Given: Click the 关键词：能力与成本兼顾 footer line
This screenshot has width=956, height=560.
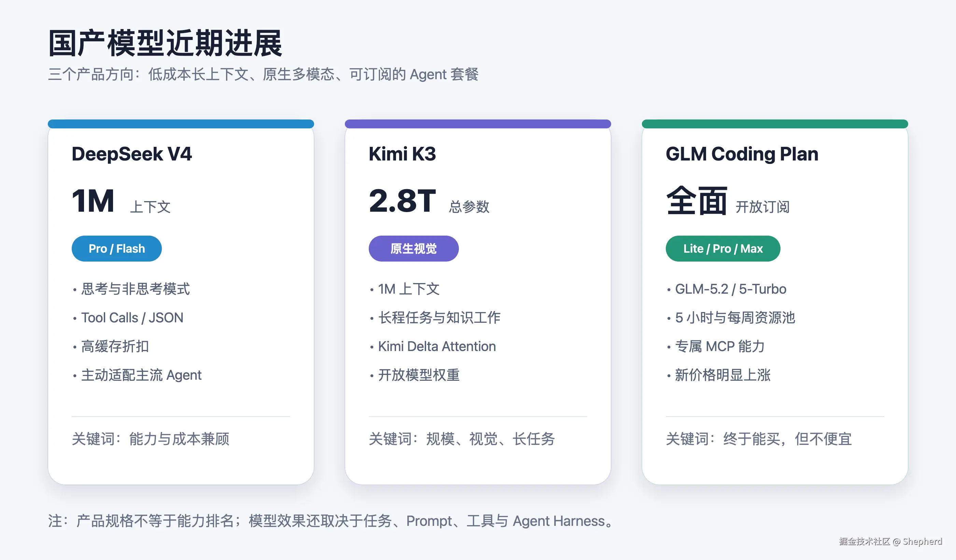Looking at the screenshot, I should pyautogui.click(x=151, y=438).
